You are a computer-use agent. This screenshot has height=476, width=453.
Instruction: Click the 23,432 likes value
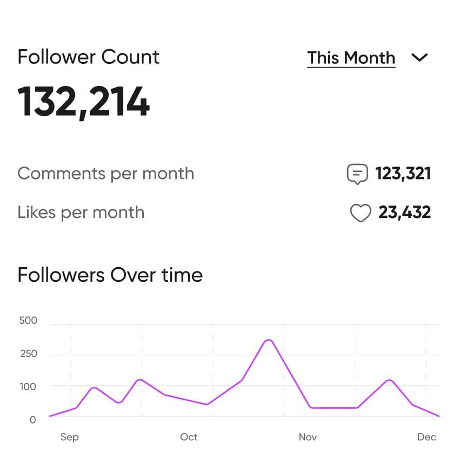pos(404,213)
